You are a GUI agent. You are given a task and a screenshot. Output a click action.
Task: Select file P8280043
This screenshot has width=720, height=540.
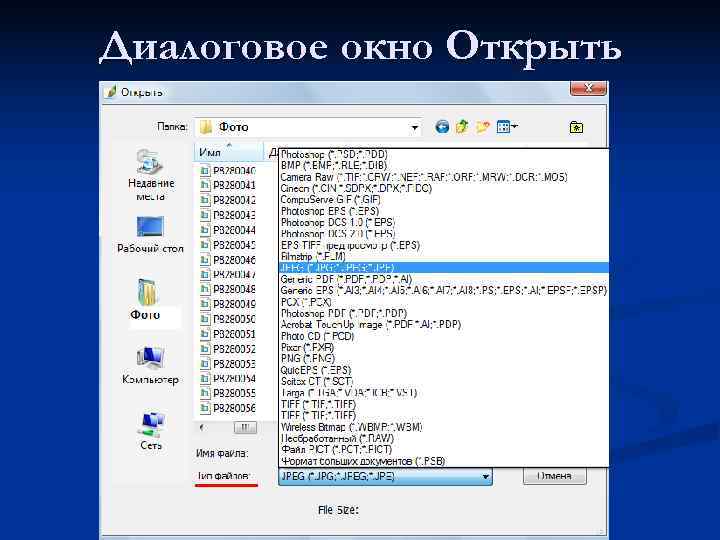pyautogui.click(x=228, y=215)
